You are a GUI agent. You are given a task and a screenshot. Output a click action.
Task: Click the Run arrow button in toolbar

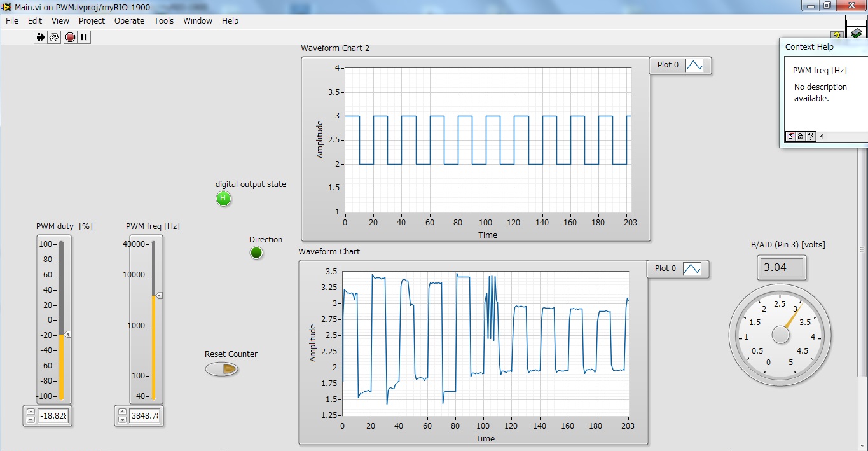40,37
